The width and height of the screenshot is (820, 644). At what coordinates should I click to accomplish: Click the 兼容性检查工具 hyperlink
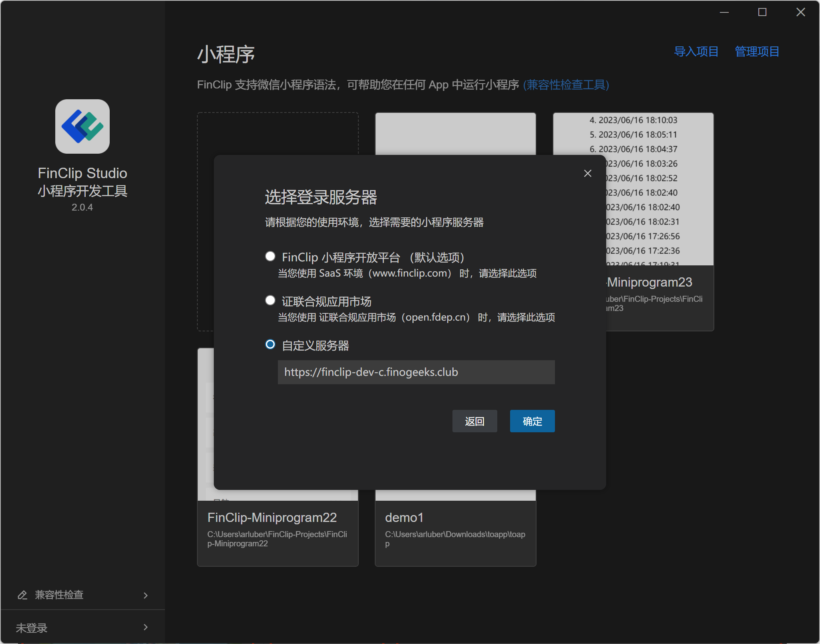coord(566,85)
